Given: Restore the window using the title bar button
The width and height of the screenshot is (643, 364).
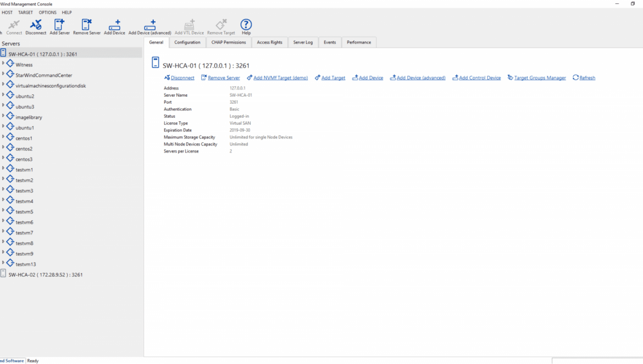Looking at the screenshot, I should pyautogui.click(x=633, y=4).
